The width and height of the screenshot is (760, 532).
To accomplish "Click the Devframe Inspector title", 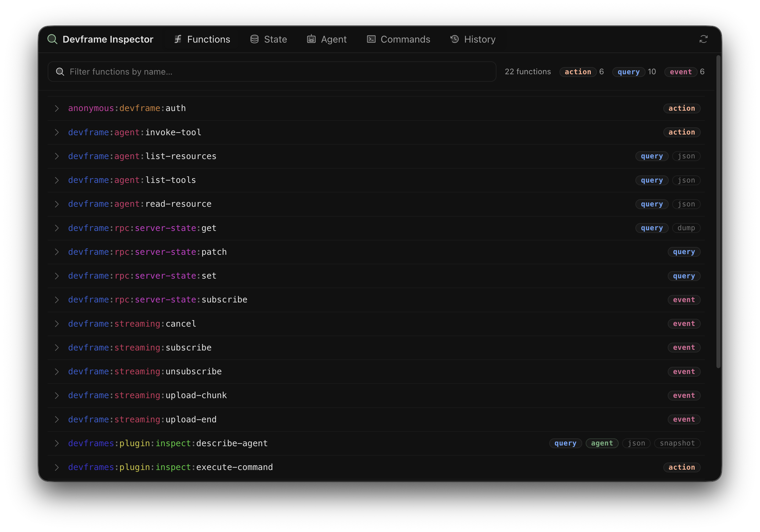I will 108,39.
